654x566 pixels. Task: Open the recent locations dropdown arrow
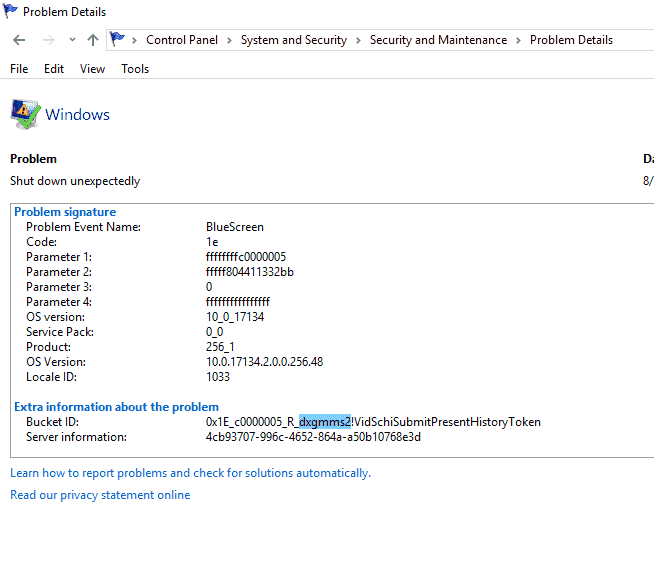click(72, 40)
